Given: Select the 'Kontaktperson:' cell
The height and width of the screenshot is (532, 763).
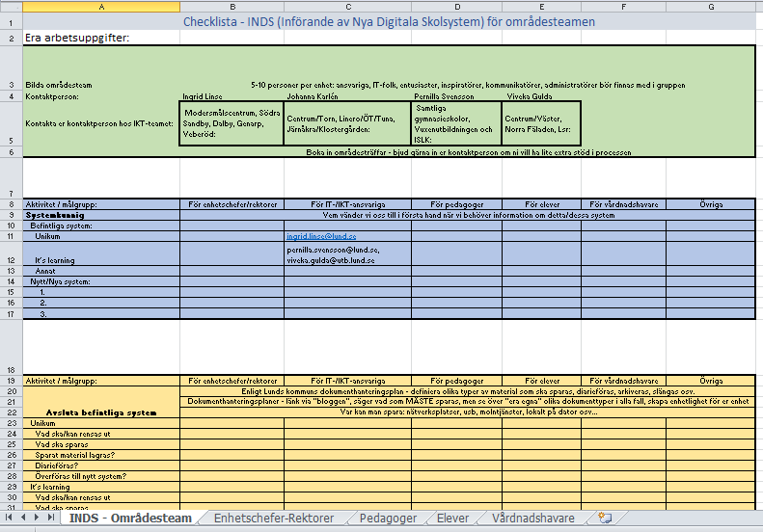Looking at the screenshot, I should (x=101, y=96).
